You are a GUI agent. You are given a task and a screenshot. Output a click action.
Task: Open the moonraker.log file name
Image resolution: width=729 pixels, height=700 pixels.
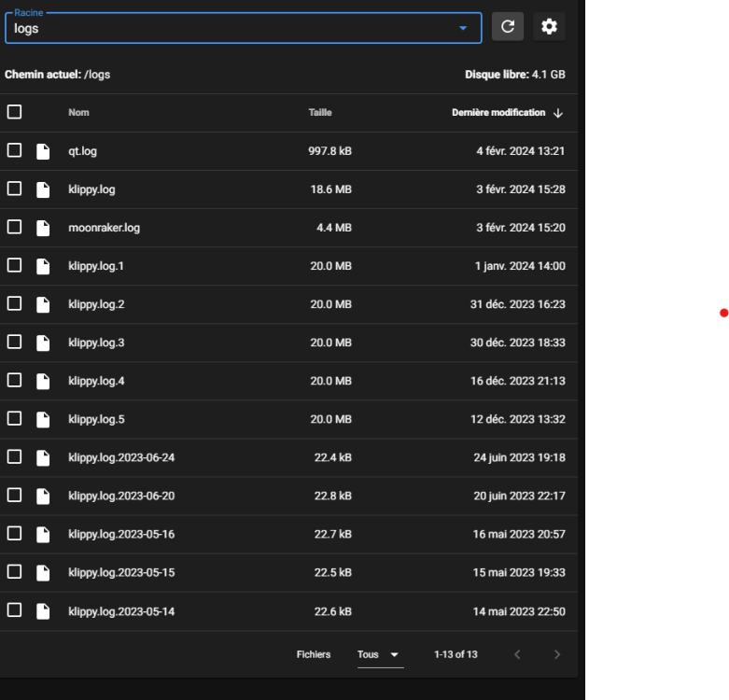point(105,228)
